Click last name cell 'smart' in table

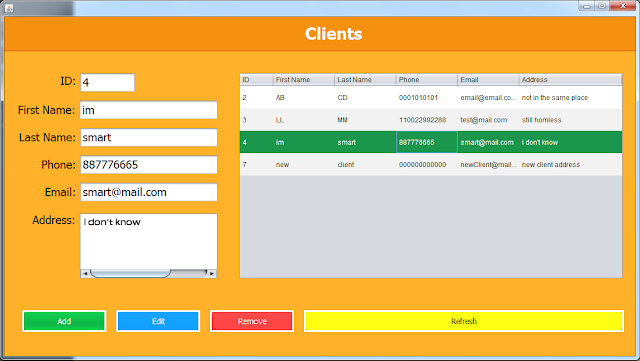[x=365, y=142]
